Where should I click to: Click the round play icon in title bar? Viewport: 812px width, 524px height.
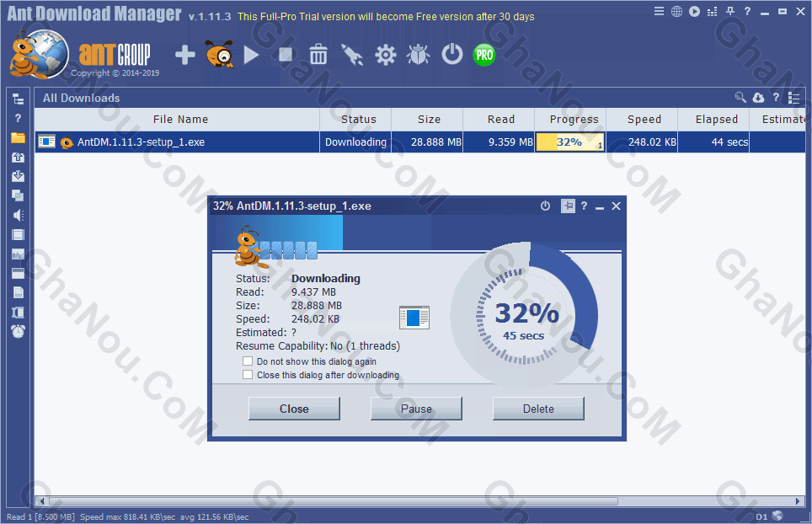coord(694,12)
